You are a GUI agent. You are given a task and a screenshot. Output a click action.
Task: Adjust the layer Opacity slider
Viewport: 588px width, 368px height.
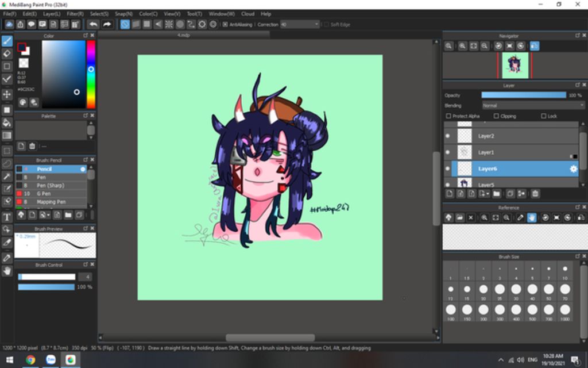coord(524,95)
